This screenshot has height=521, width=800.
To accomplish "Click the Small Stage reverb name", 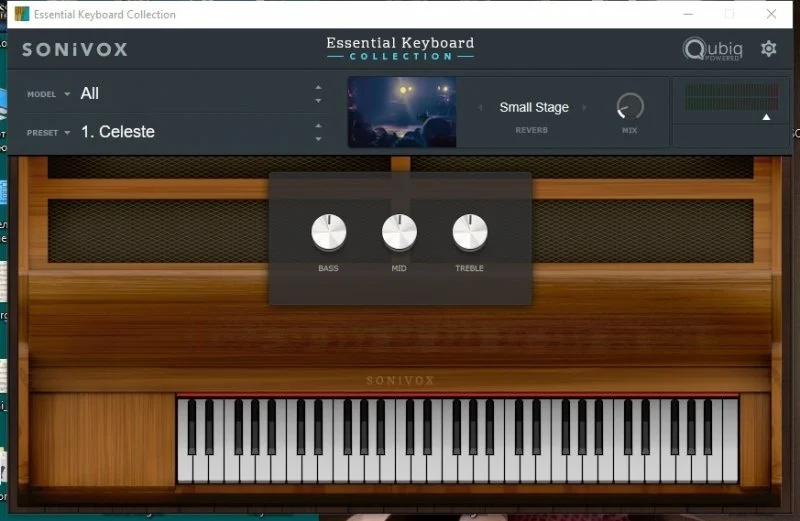I will tap(534, 108).
